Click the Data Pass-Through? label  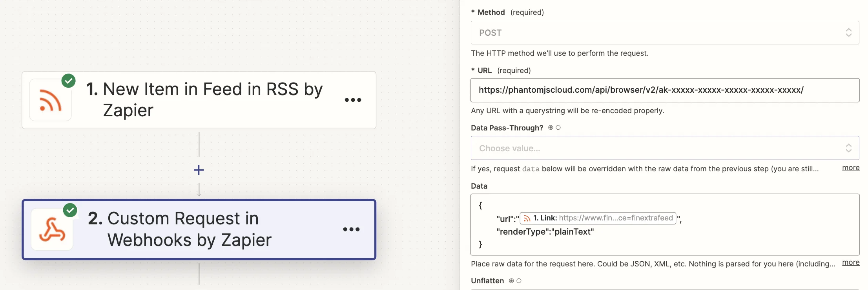tap(507, 128)
